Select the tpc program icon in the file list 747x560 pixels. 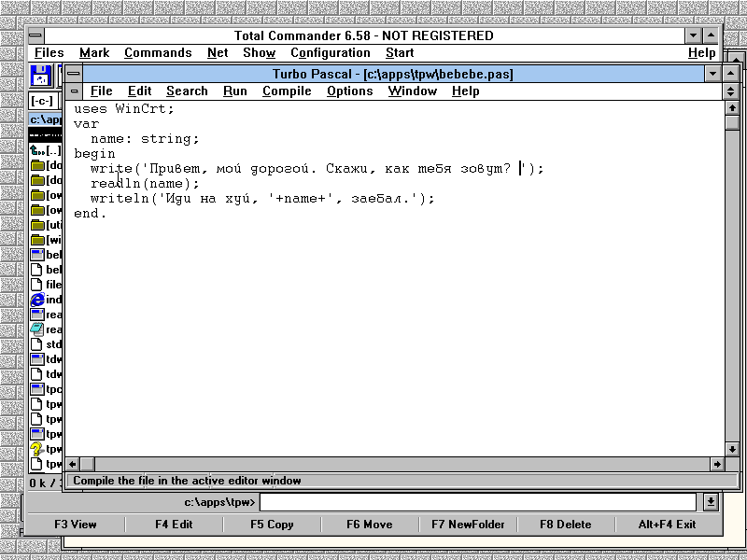37,389
